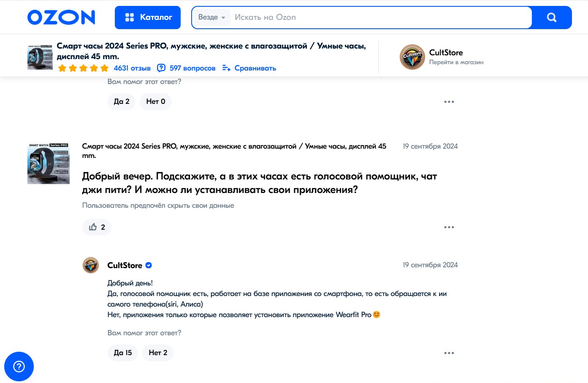Screen dimensions: 588x383
Task: Open three-dots menu next to Да 2
Action: [x=449, y=102]
